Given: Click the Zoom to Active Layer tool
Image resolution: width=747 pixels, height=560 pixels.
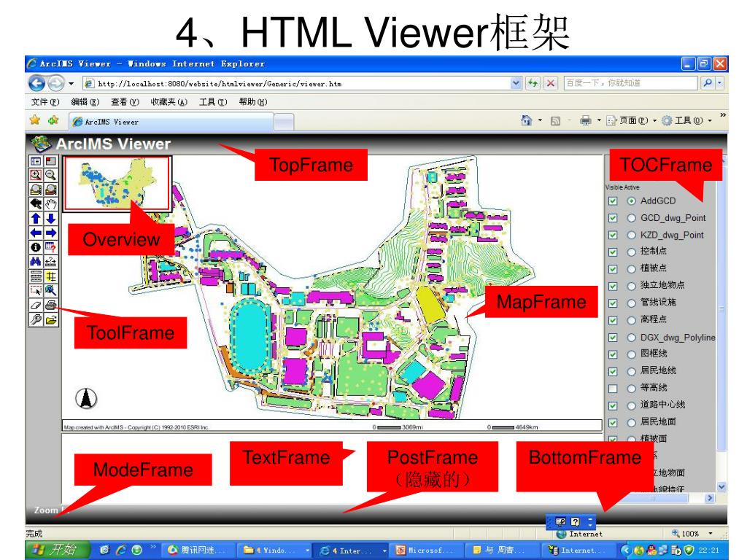Looking at the screenshot, I should (x=50, y=190).
